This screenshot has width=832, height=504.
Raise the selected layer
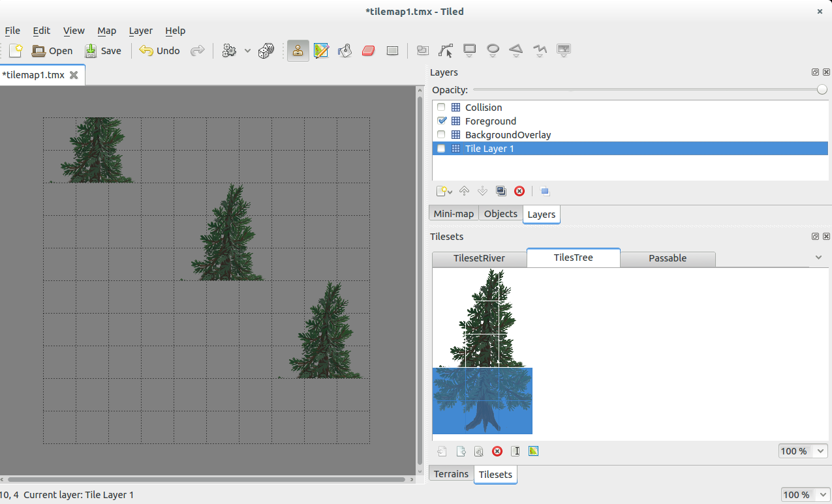(464, 191)
